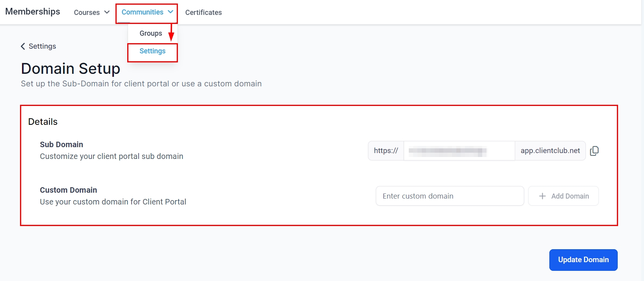
Task: Click the back arrow beside Settings
Action: pyautogui.click(x=23, y=46)
